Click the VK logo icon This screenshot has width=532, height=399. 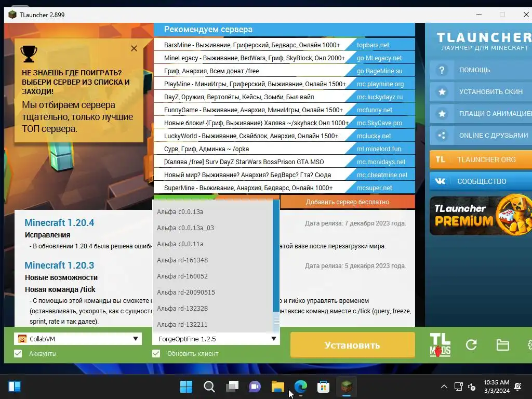tap(440, 181)
